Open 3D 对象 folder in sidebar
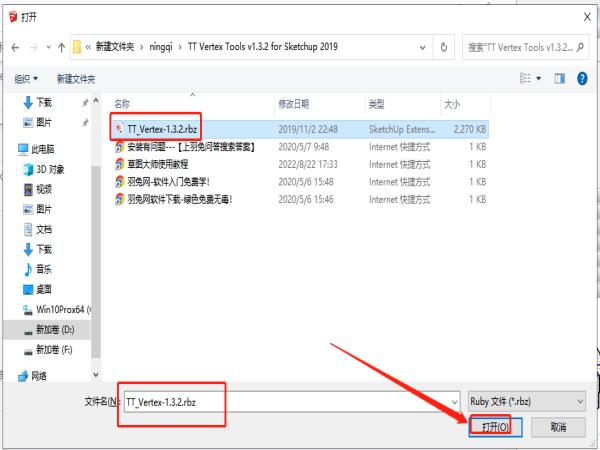This screenshot has width=600, height=450. pos(44,169)
